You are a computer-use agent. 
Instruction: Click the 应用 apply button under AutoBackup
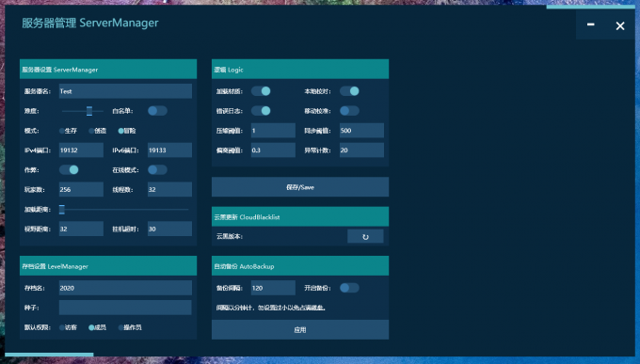click(300, 329)
